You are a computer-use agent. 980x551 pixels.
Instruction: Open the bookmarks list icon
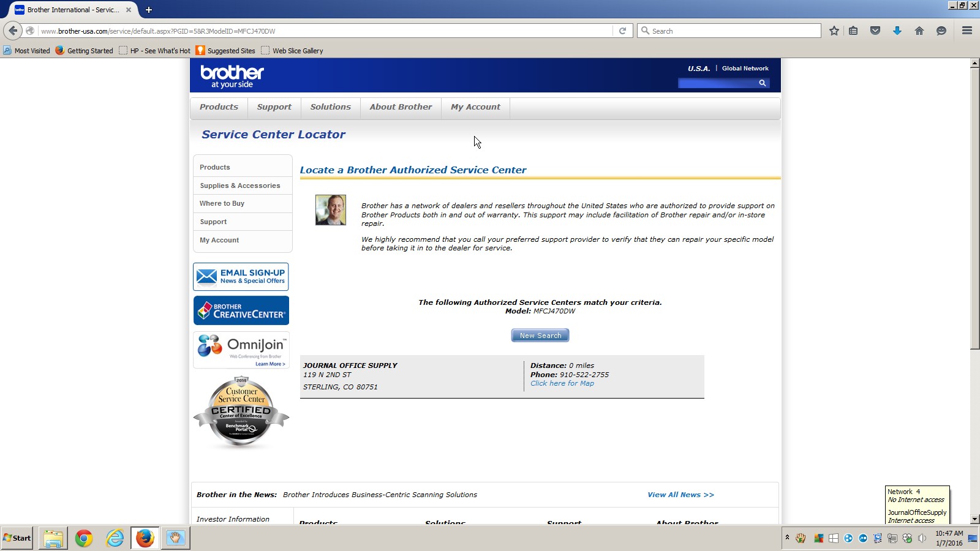pyautogui.click(x=853, y=31)
